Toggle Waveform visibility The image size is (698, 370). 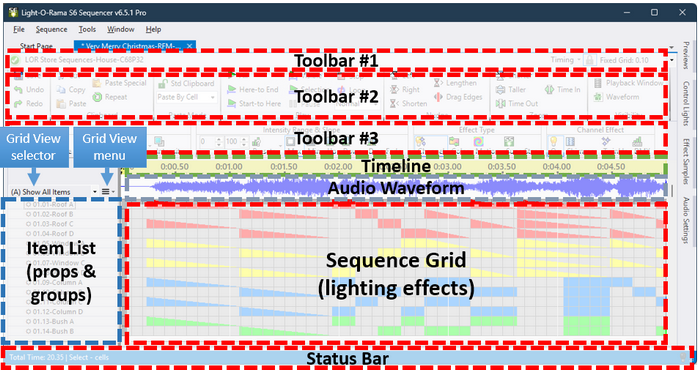617,97
